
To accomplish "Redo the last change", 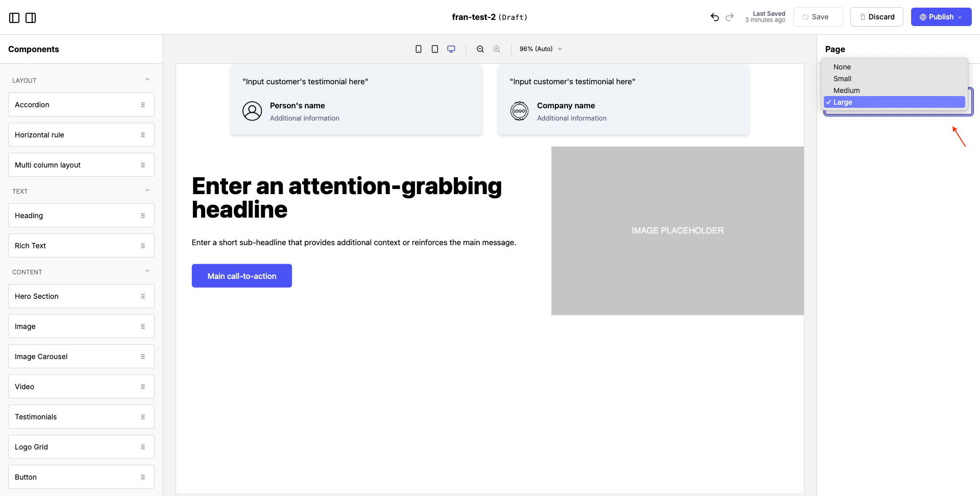I will tap(730, 17).
